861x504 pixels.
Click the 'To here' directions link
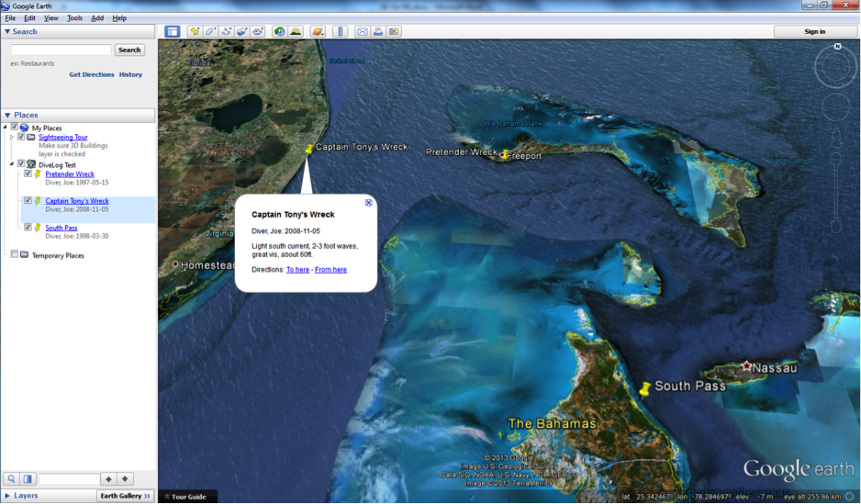pyautogui.click(x=297, y=270)
